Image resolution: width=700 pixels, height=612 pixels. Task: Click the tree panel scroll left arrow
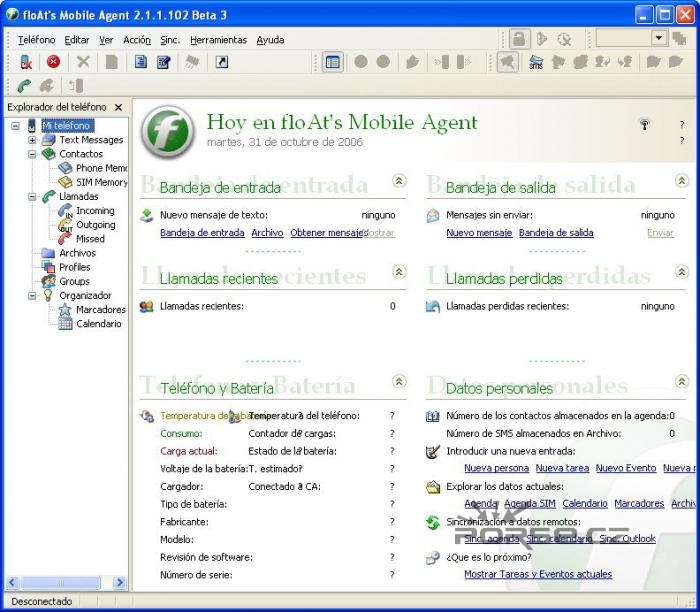coord(12,582)
